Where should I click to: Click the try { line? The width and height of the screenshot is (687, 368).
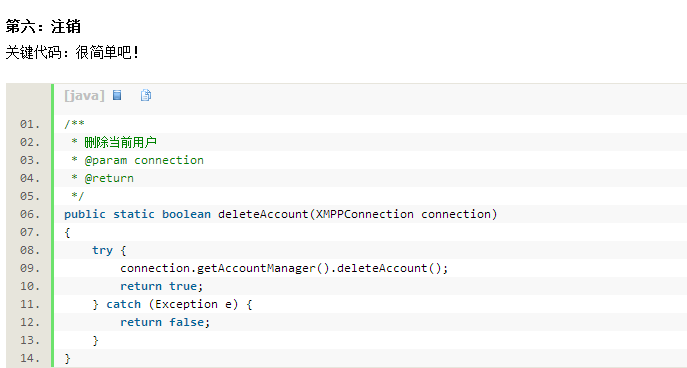point(109,250)
